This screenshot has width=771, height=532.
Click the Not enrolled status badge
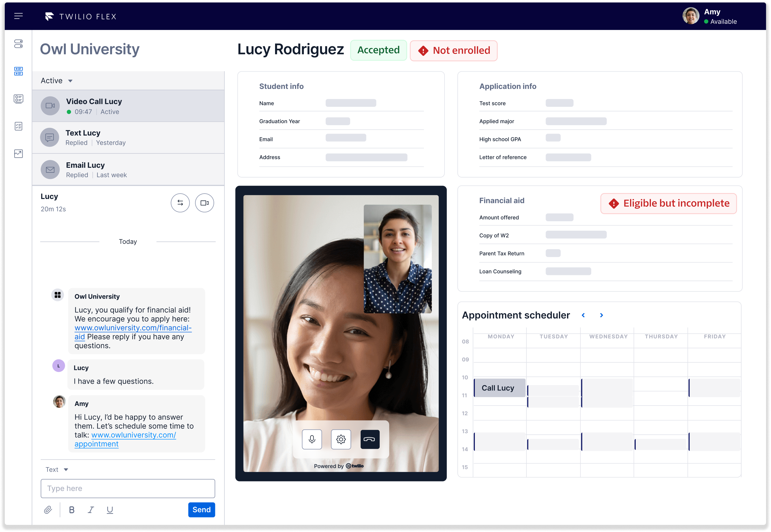tap(454, 51)
